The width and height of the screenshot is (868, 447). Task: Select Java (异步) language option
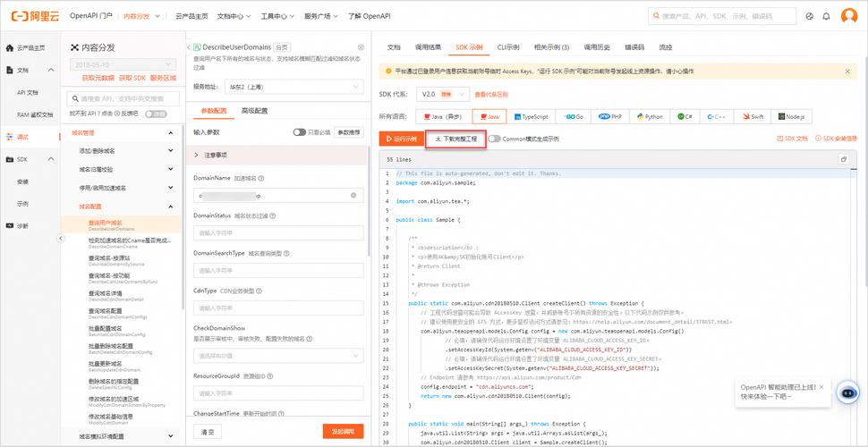(442, 117)
